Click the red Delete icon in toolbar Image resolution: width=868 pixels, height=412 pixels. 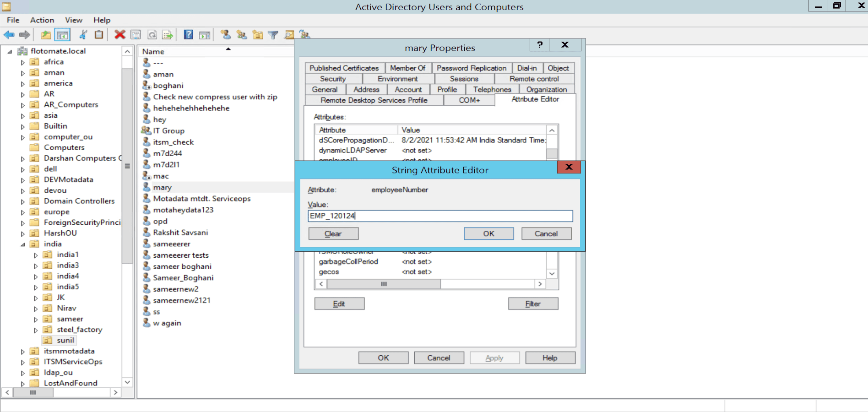pos(120,35)
